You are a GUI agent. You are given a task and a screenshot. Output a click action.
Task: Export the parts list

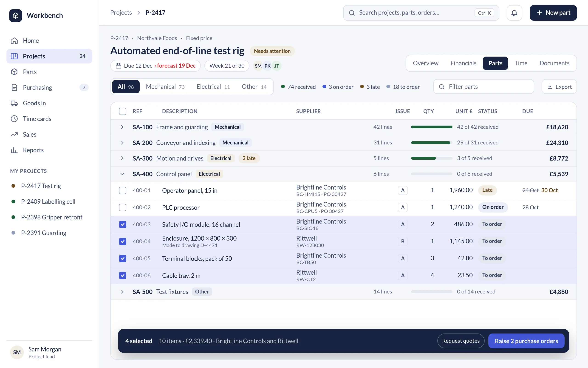click(x=559, y=87)
